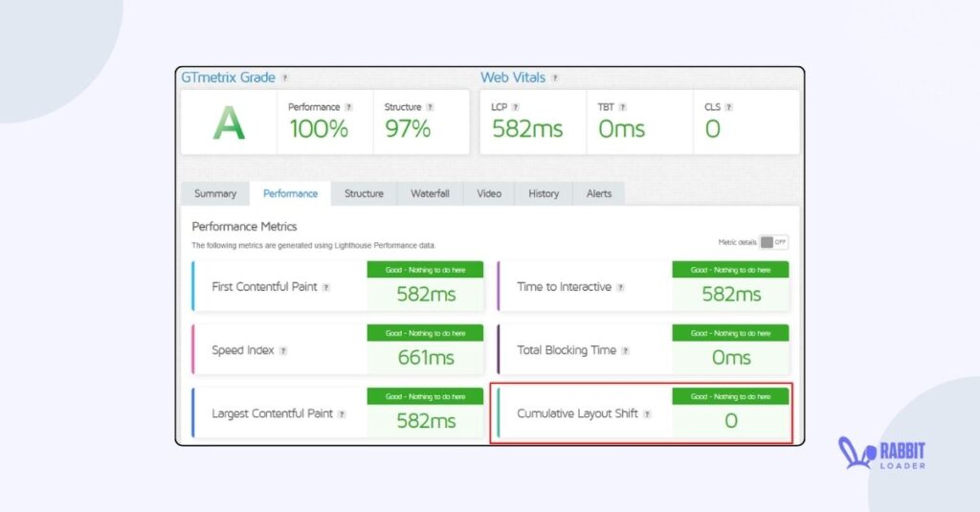Open the Alerts tab

[599, 194]
